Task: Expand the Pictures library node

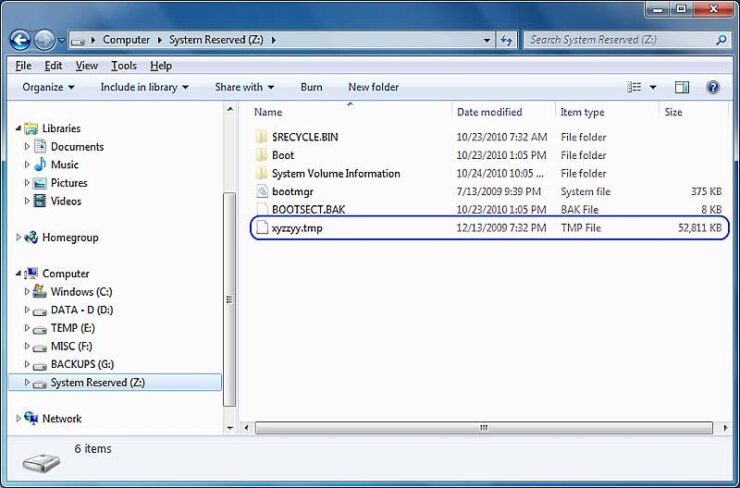Action: click(x=27, y=183)
